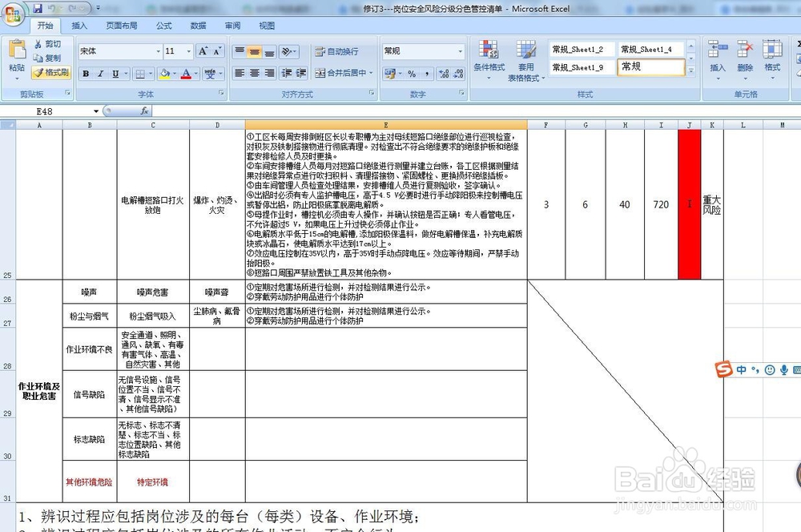
Task: Open text orientation options
Action: coord(288,51)
